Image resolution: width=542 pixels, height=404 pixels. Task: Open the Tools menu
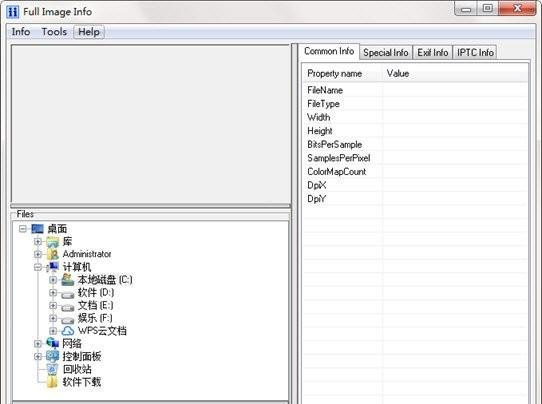(x=54, y=32)
